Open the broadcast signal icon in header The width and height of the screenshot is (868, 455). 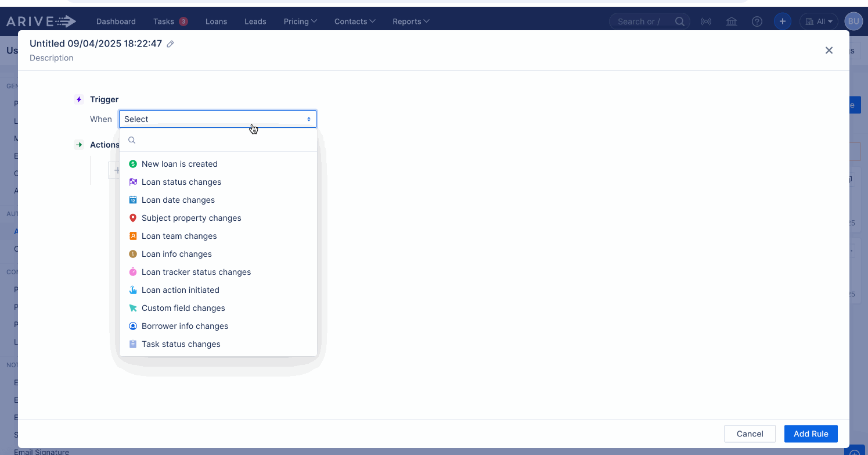(706, 22)
